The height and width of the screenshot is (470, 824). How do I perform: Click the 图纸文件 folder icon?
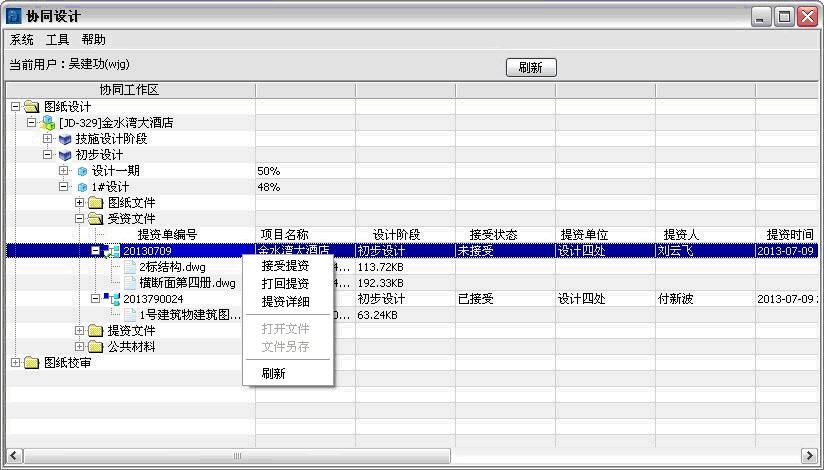(96, 203)
